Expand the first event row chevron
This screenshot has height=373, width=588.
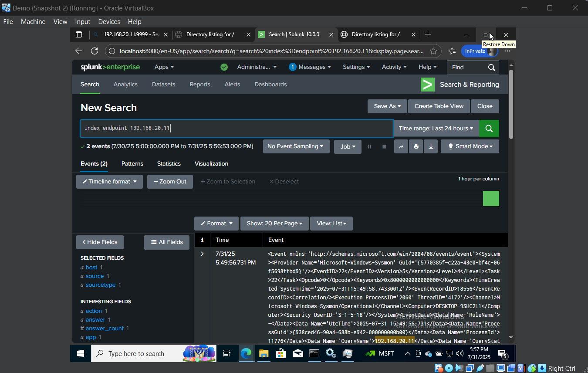pyautogui.click(x=202, y=254)
